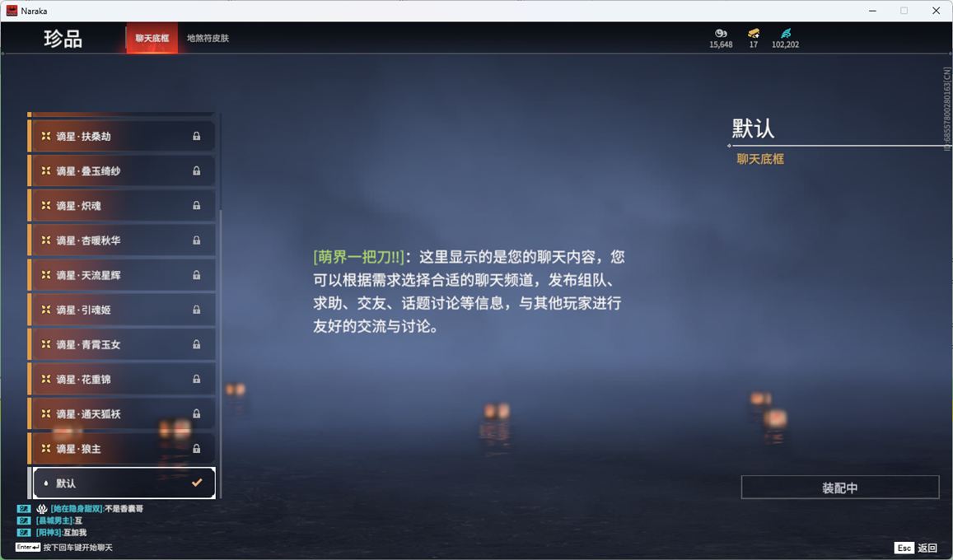Screen dimensions: 953x560
Task: Open the 地煞符皮肤 tab
Action: [208, 38]
